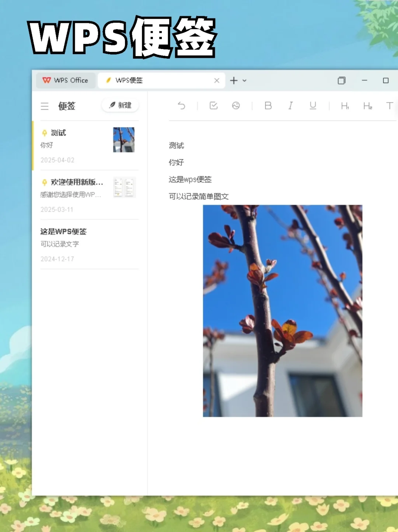Toggle the hamburger menu beside 便签
This screenshot has height=532, width=398.
click(x=45, y=106)
